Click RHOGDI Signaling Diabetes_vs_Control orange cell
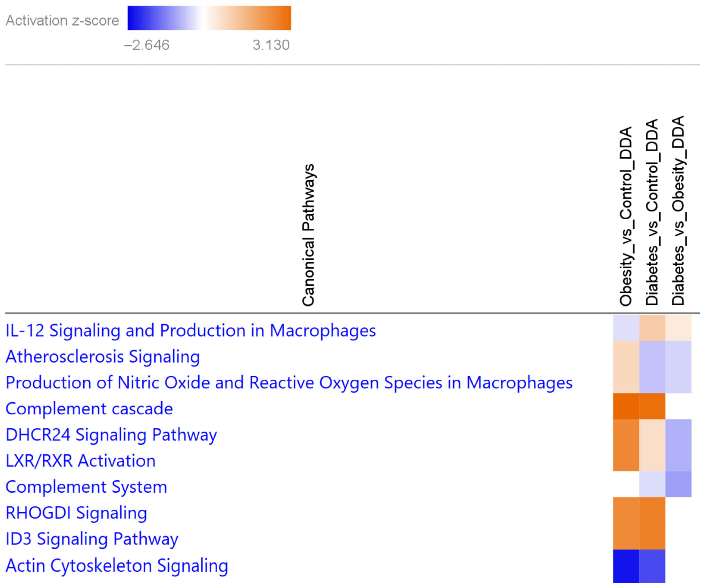 (x=652, y=510)
